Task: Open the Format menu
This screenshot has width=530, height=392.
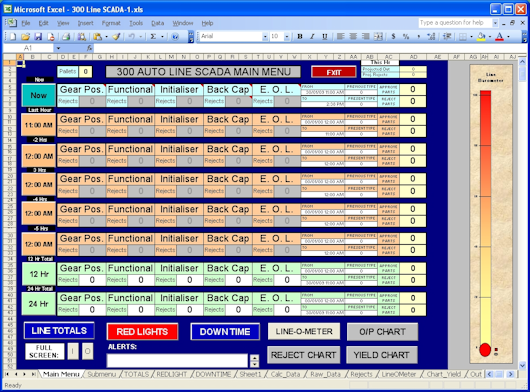Action: 111,23
